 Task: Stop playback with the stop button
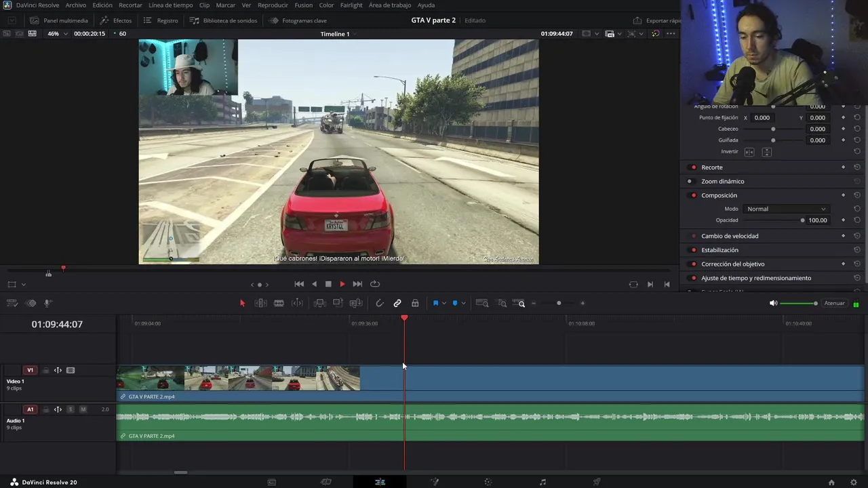[328, 284]
